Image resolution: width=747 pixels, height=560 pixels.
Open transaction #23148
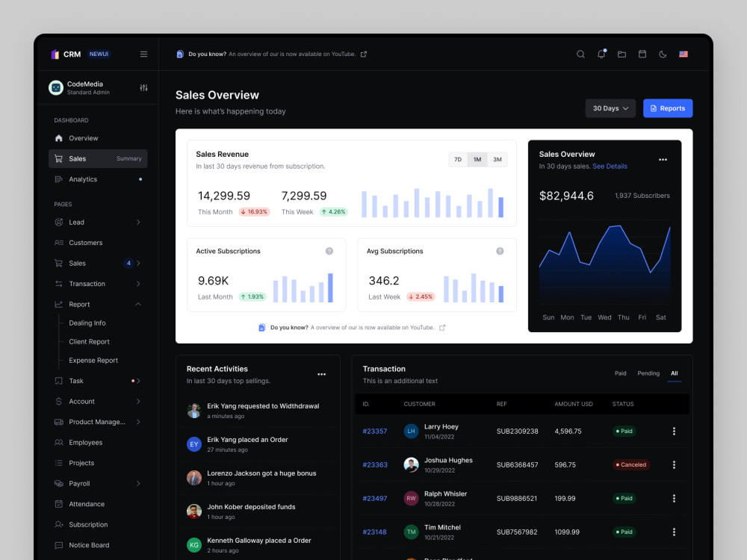pyautogui.click(x=374, y=532)
